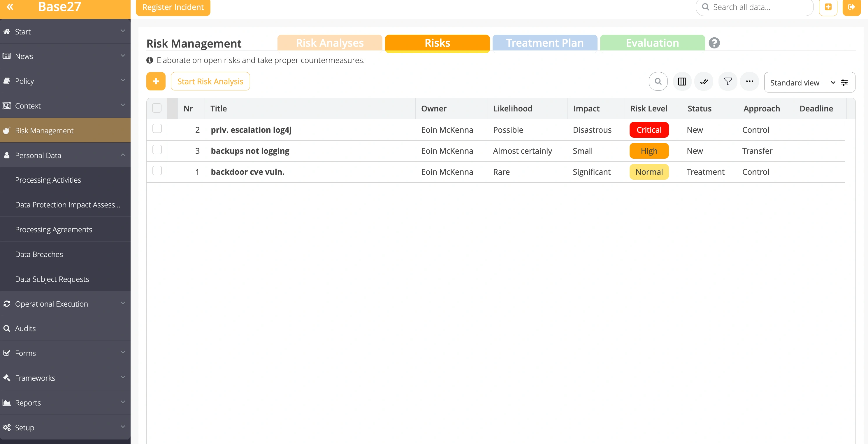Open Data Protection Impact Assessments item
Screen dimensions: 868x444
coord(65,204)
